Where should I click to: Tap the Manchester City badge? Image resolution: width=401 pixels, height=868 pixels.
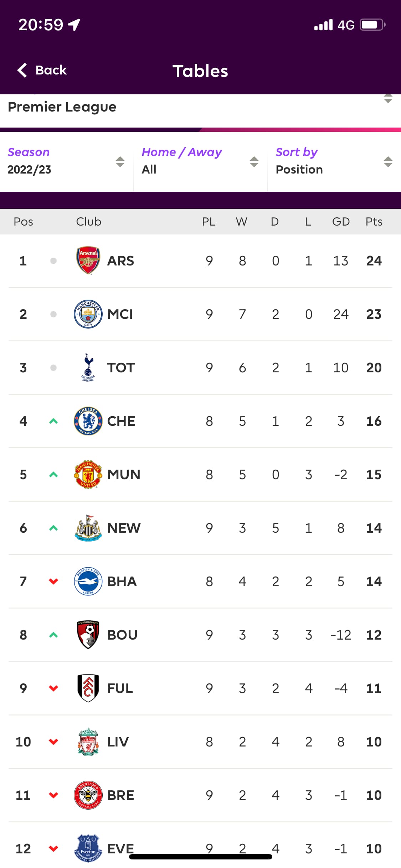pos(88,314)
